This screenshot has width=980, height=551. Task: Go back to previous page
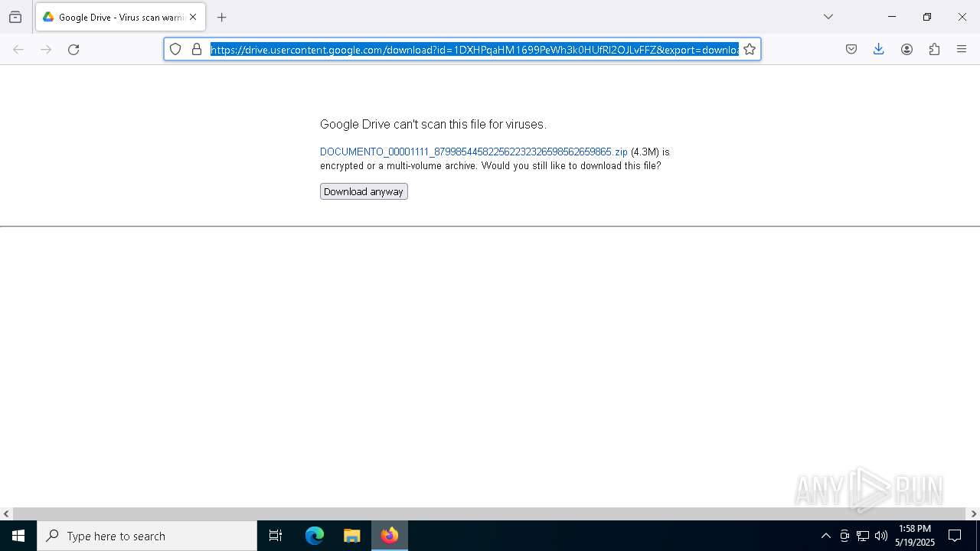18,49
